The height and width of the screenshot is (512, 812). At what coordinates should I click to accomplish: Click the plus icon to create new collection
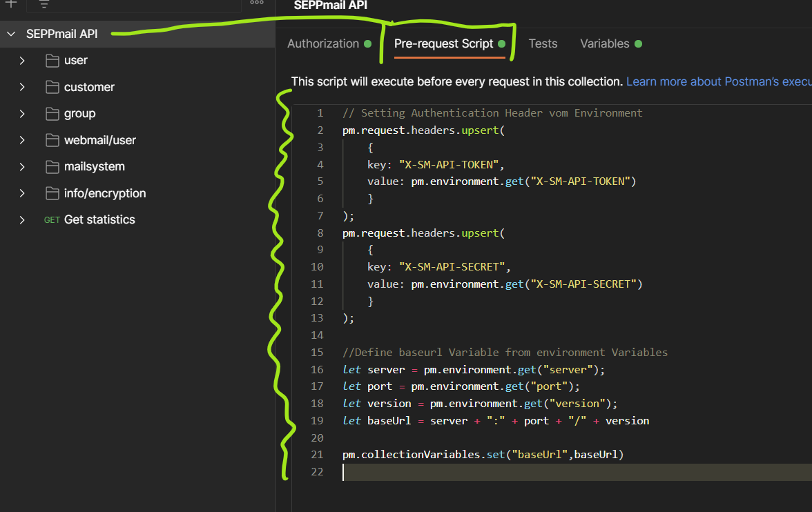coord(11,3)
